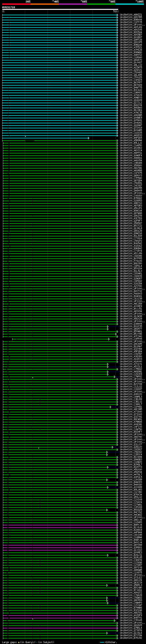Open hit UniRef100_A0R220
This screenshot has width=146, height=644.
tap(131, 394)
